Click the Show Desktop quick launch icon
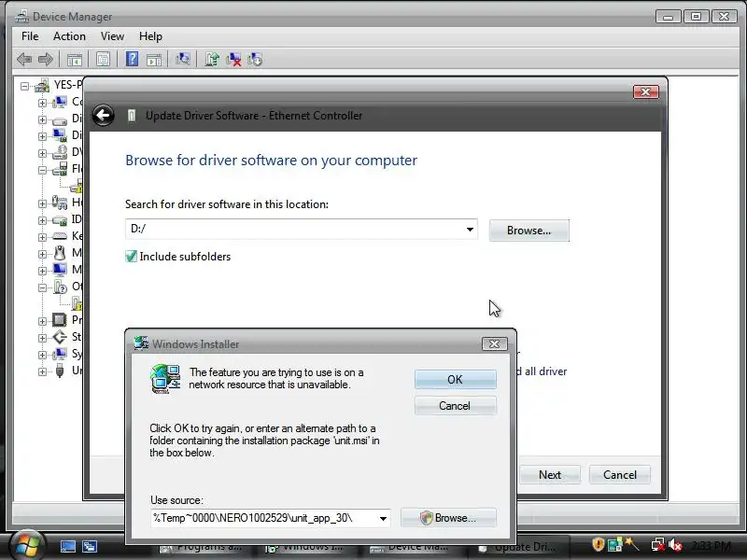 (68, 547)
